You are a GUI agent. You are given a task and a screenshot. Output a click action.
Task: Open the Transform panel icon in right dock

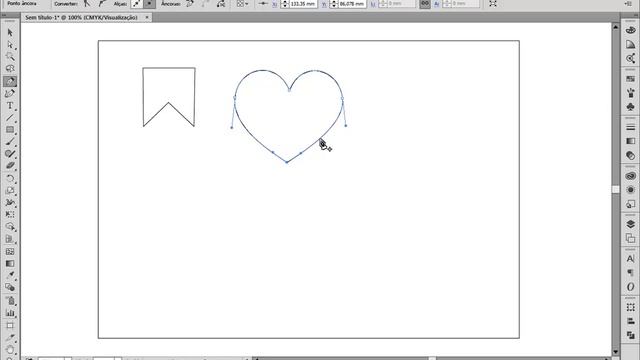(x=631, y=307)
